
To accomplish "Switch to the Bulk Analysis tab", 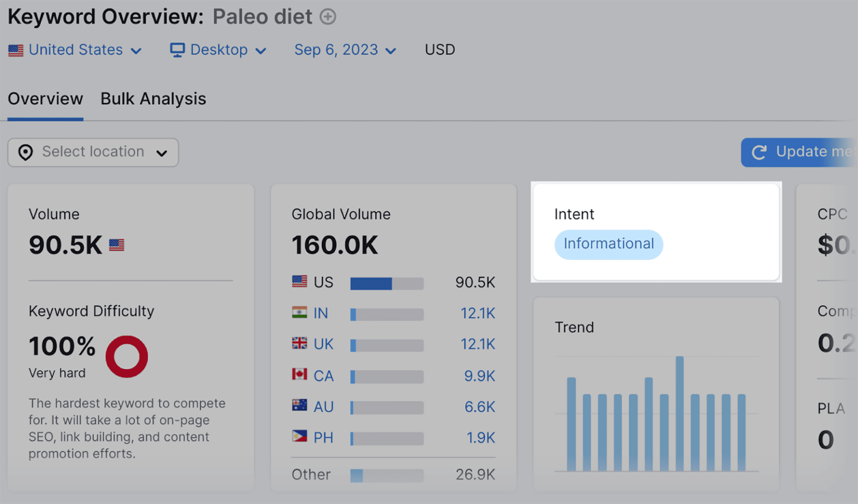I will tap(153, 99).
